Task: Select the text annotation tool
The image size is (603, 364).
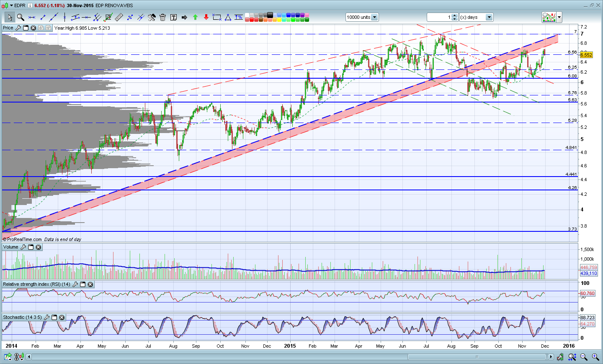Action: pyautogui.click(x=173, y=17)
